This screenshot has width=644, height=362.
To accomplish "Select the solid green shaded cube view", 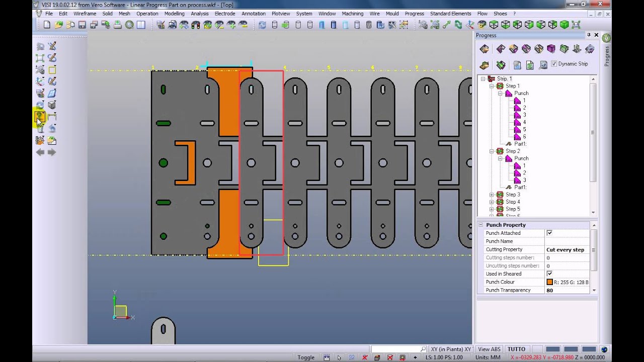I will pos(564,25).
